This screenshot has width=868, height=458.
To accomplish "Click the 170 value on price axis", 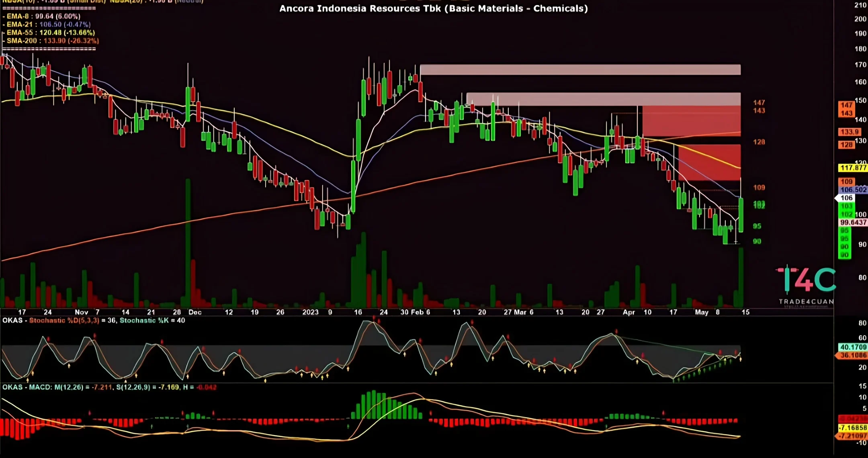I will [860, 65].
